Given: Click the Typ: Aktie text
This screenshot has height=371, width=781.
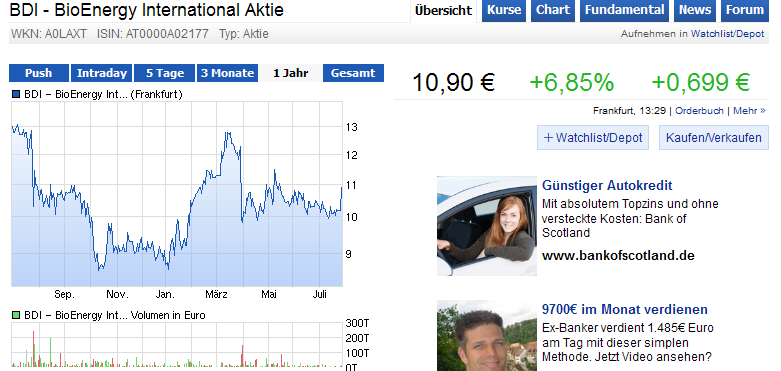Looking at the screenshot, I should click(244, 34).
